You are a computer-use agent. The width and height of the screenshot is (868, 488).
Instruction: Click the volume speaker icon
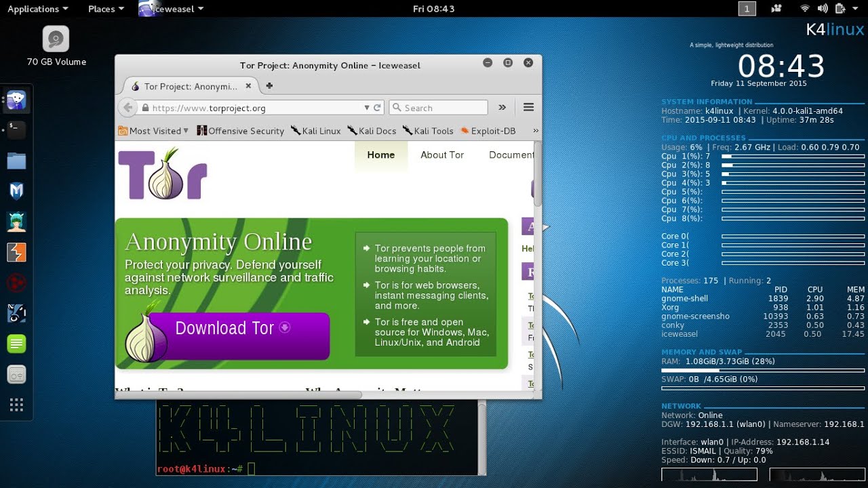pos(823,9)
